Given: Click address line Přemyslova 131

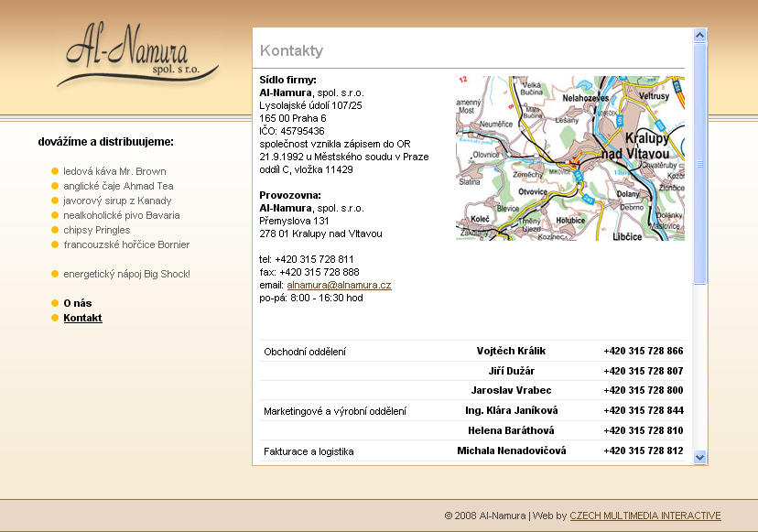Looking at the screenshot, I should (294, 221).
